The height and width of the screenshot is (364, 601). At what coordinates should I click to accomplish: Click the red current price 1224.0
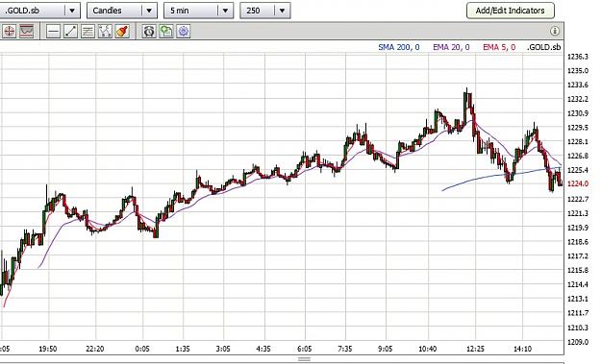coord(578,183)
